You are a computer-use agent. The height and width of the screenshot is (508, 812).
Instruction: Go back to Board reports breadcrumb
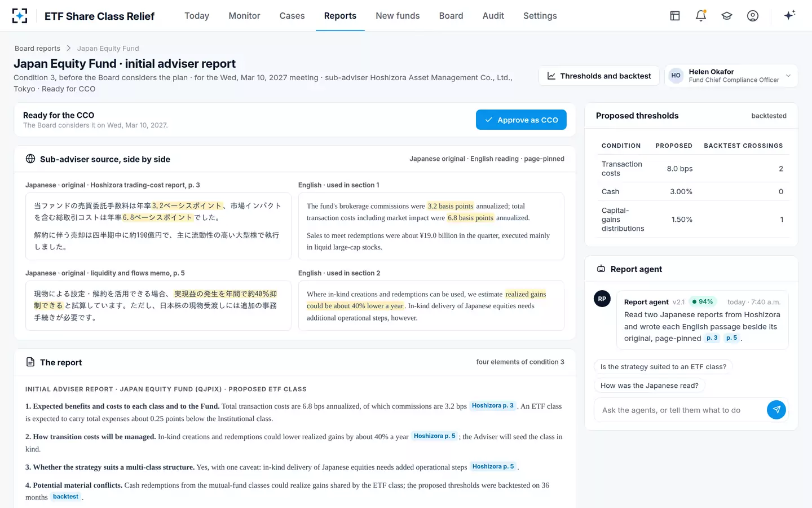click(x=37, y=49)
